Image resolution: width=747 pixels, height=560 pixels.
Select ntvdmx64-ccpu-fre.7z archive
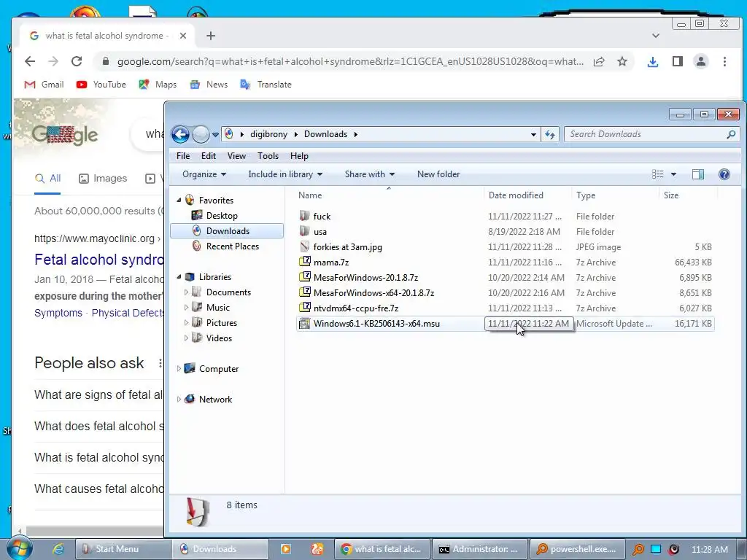click(x=356, y=308)
